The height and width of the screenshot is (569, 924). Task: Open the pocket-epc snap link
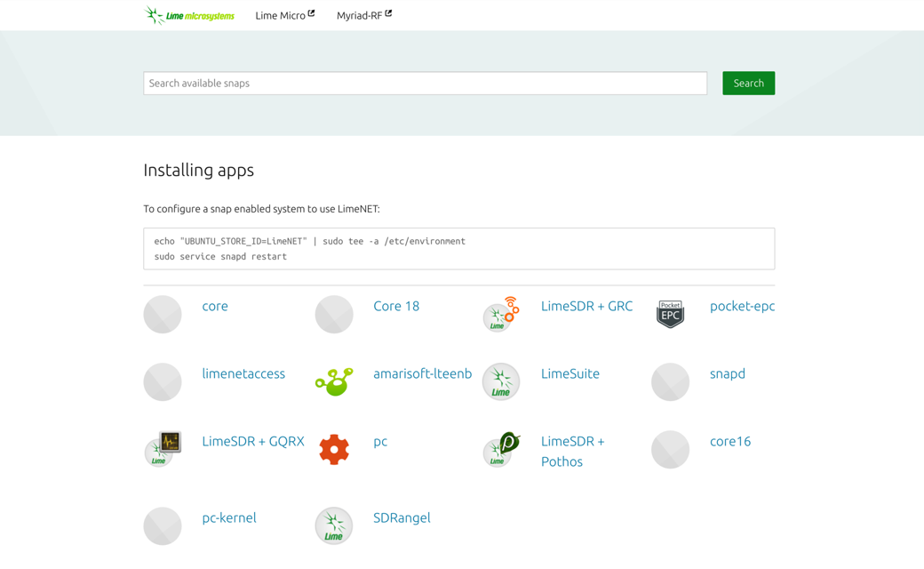[742, 306]
